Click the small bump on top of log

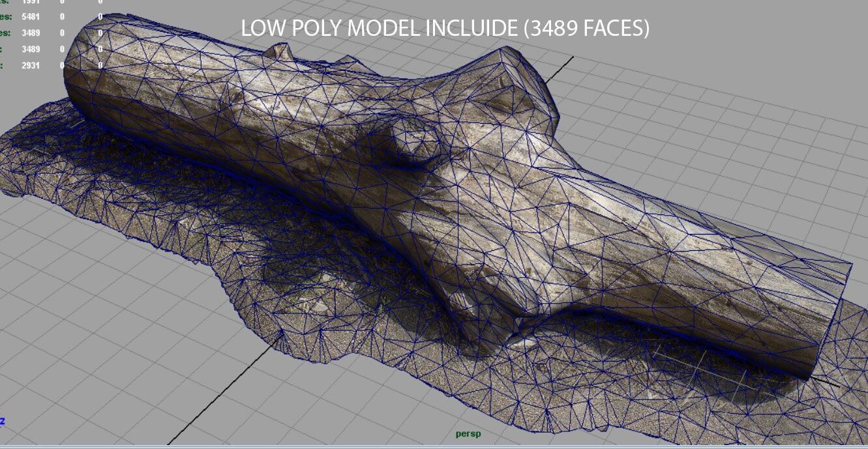[x=280, y=52]
